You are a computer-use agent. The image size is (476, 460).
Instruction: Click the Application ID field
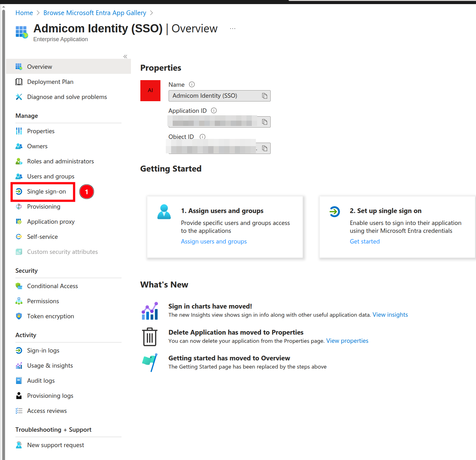219,122
